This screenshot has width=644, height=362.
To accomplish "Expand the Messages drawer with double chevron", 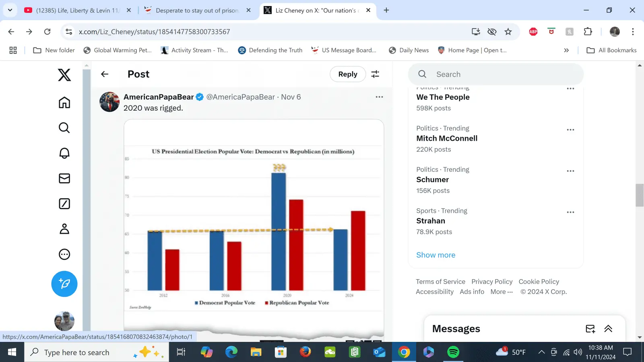I will click(608, 329).
